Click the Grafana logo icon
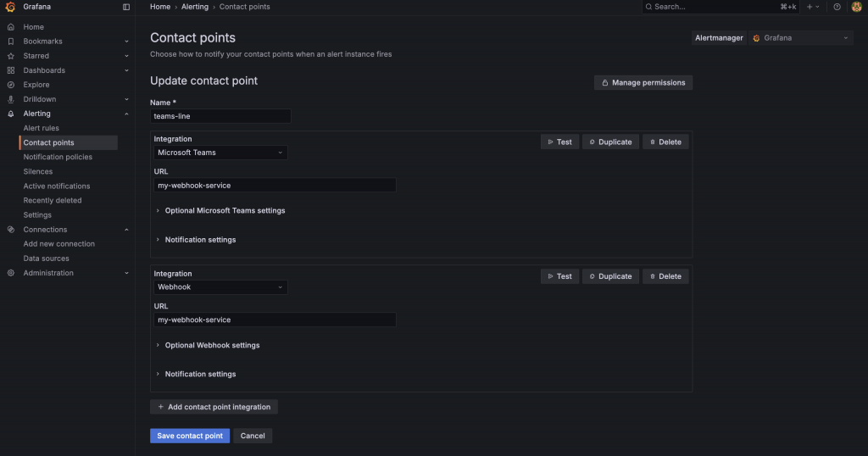The width and height of the screenshot is (868, 456). pos(10,7)
